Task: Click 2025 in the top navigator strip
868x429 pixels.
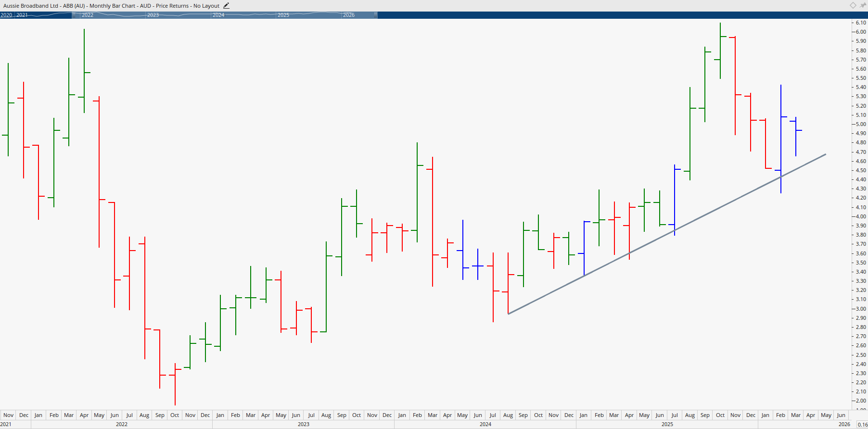Action: point(283,15)
